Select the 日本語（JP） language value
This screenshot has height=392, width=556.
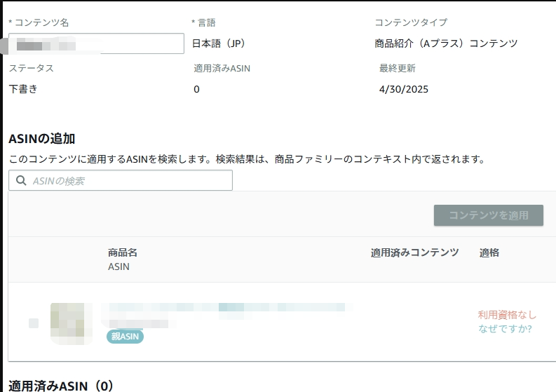point(219,43)
